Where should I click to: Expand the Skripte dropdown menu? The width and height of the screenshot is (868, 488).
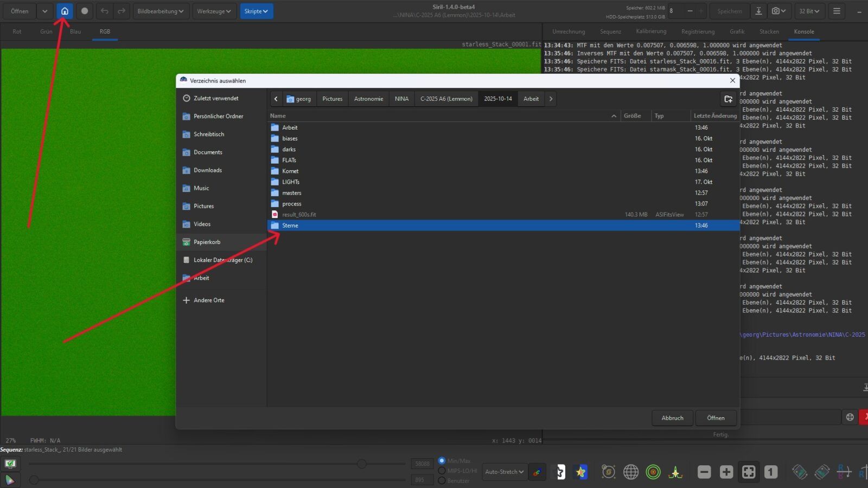(256, 11)
